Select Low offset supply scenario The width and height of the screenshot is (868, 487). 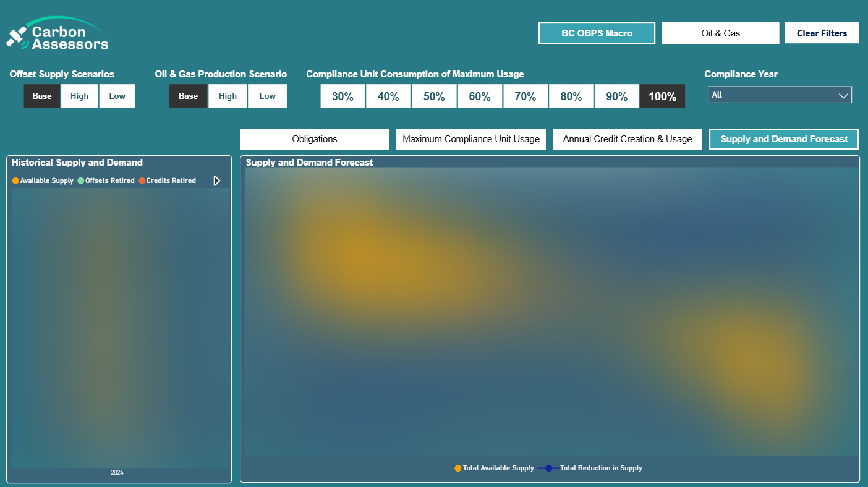tap(117, 96)
